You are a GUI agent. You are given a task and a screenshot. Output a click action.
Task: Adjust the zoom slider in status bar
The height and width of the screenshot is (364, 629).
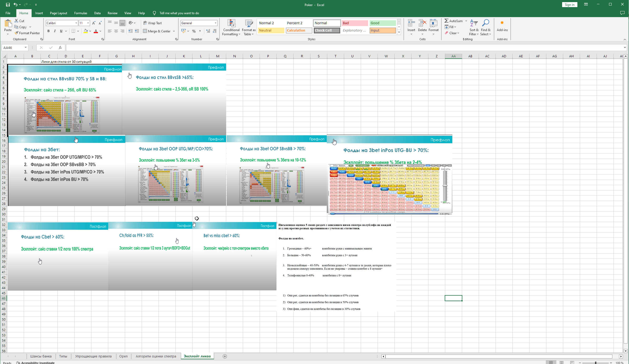[596, 362]
